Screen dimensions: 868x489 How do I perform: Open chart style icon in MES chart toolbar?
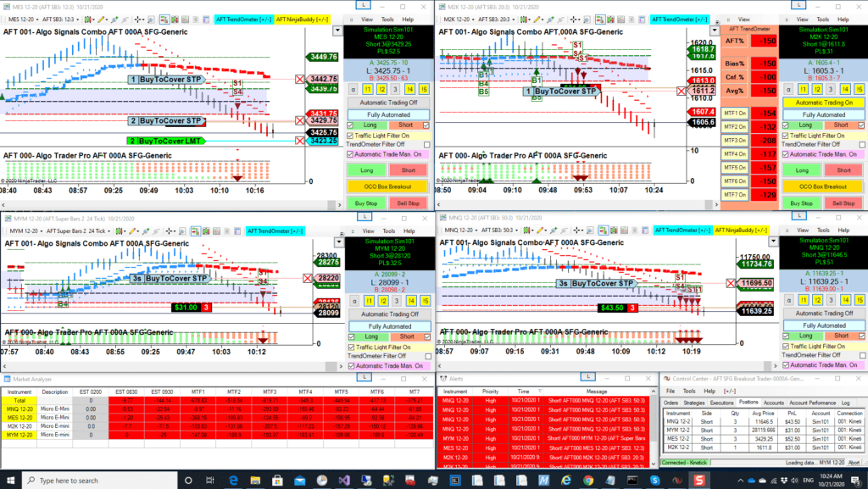[87, 19]
